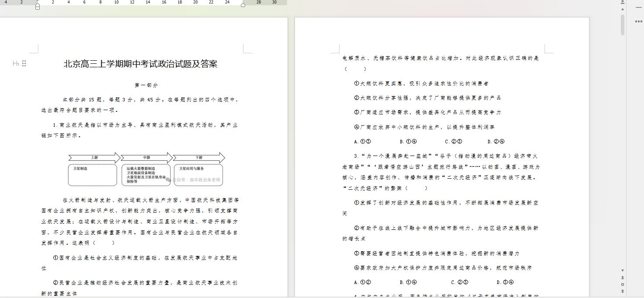Click the six-dot paragraph handle beside the title

point(24,64)
